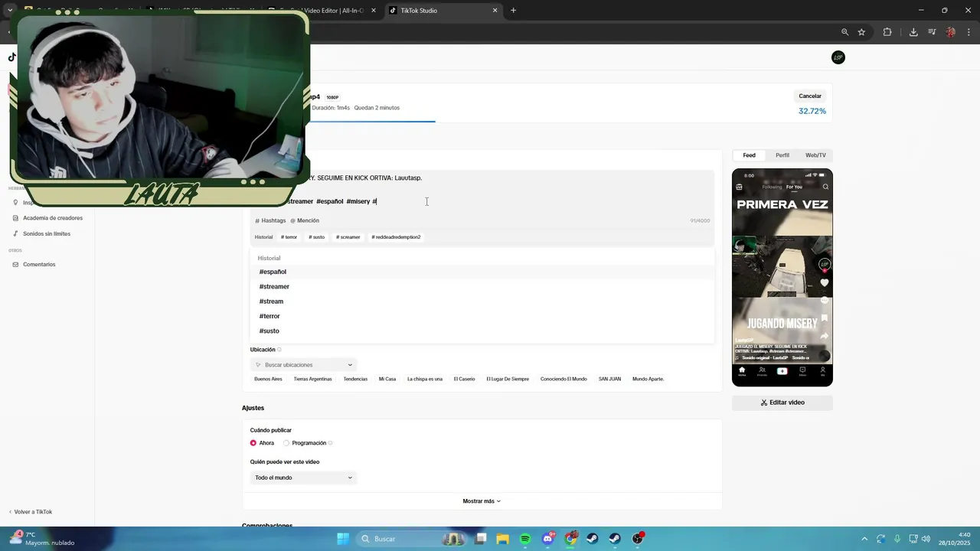
Task: Click the profile icon in preview bottom bar
Action: coord(823,371)
